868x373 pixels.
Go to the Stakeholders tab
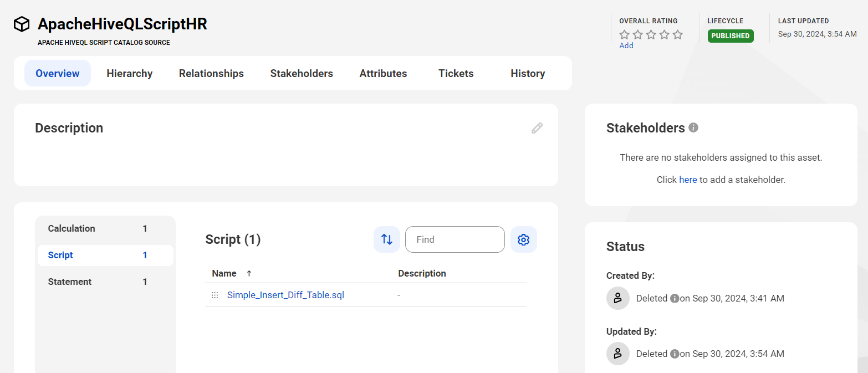[302, 73]
